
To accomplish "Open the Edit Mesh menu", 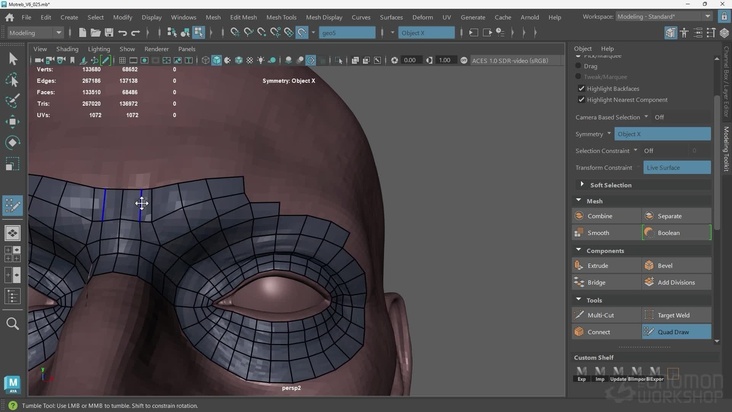I will coord(243,17).
